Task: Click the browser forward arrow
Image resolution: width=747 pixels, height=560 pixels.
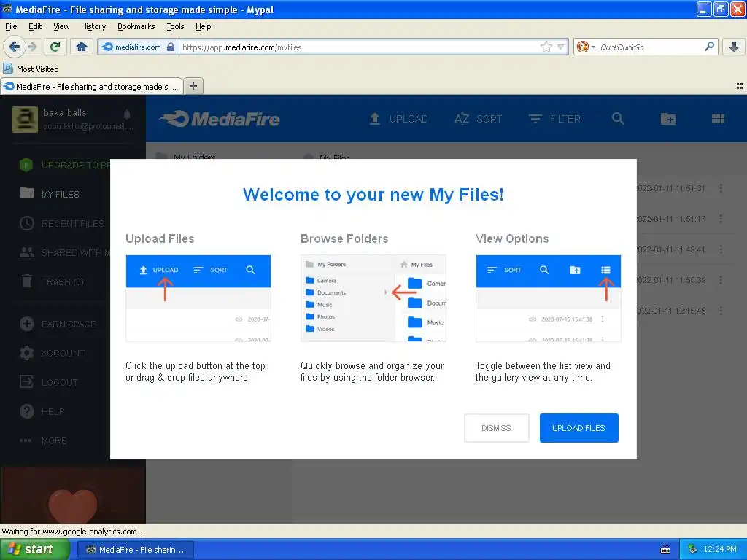Action: point(32,47)
